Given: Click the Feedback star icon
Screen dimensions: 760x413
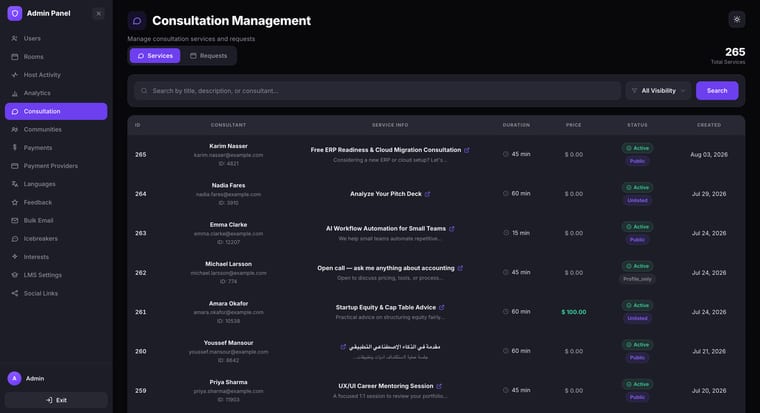Looking at the screenshot, I should [x=15, y=202].
